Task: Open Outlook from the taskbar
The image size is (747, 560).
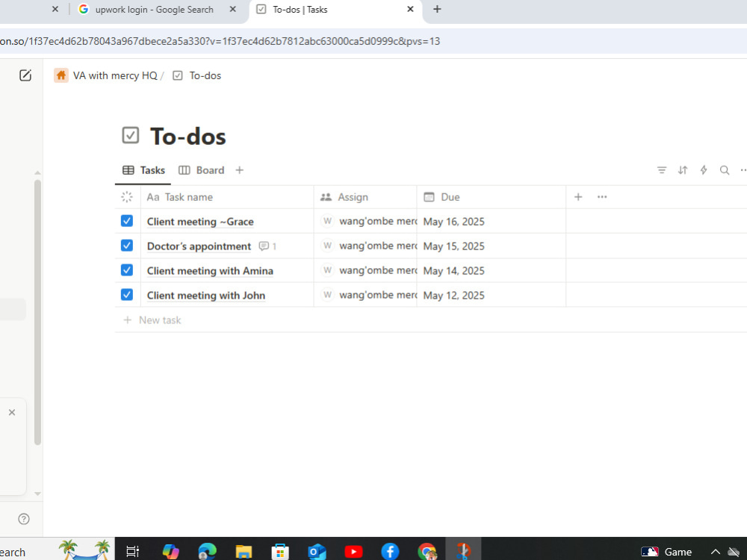Action: tap(317, 552)
